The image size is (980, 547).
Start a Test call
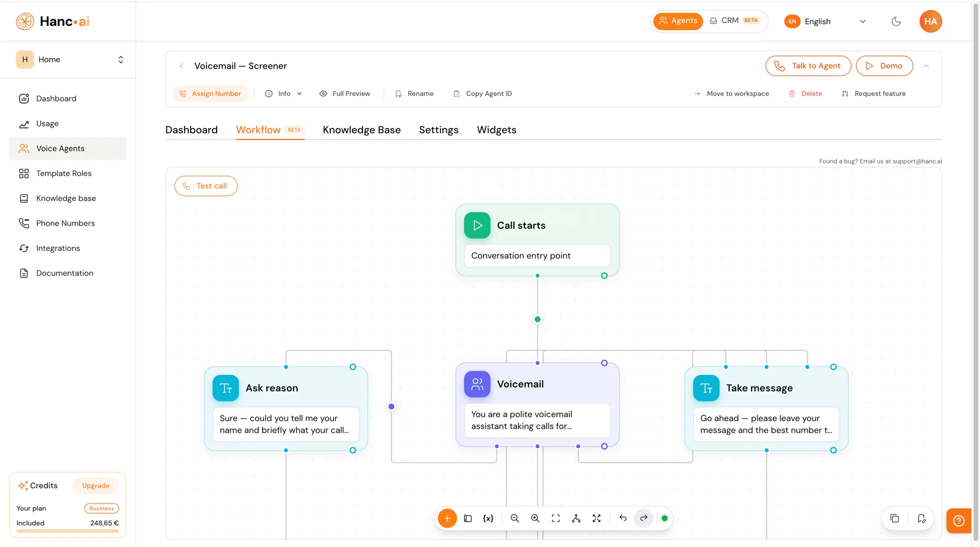point(206,186)
